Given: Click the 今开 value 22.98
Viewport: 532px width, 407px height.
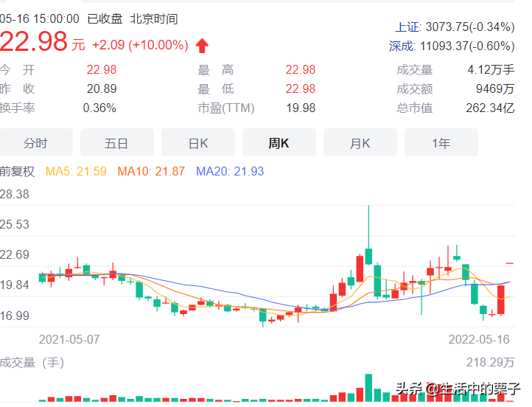Looking at the screenshot, I should [x=102, y=69].
